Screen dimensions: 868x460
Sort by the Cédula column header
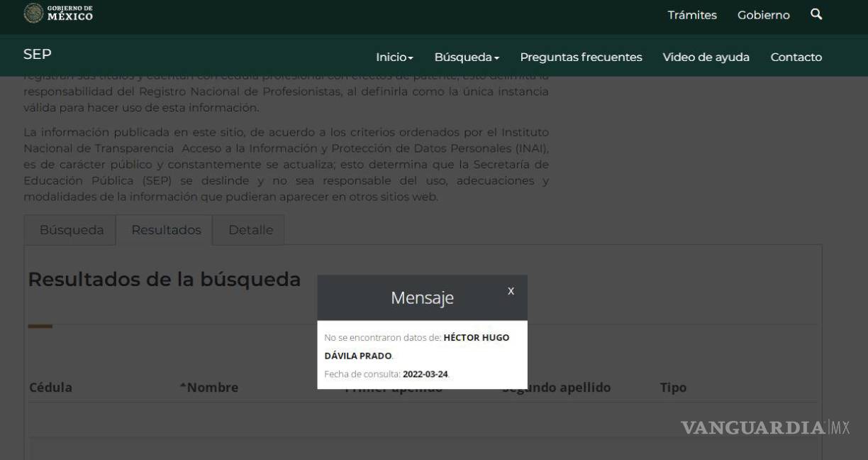[50, 388]
